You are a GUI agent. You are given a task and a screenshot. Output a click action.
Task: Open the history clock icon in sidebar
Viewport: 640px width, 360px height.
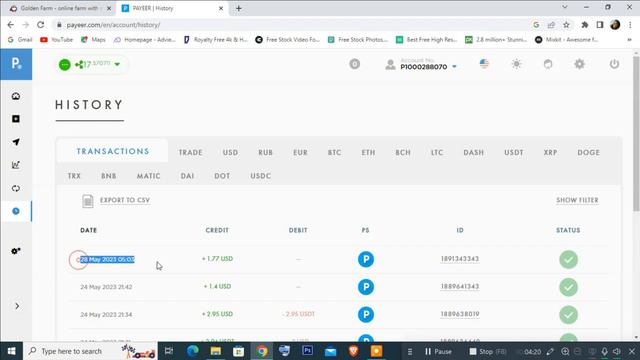(16, 211)
